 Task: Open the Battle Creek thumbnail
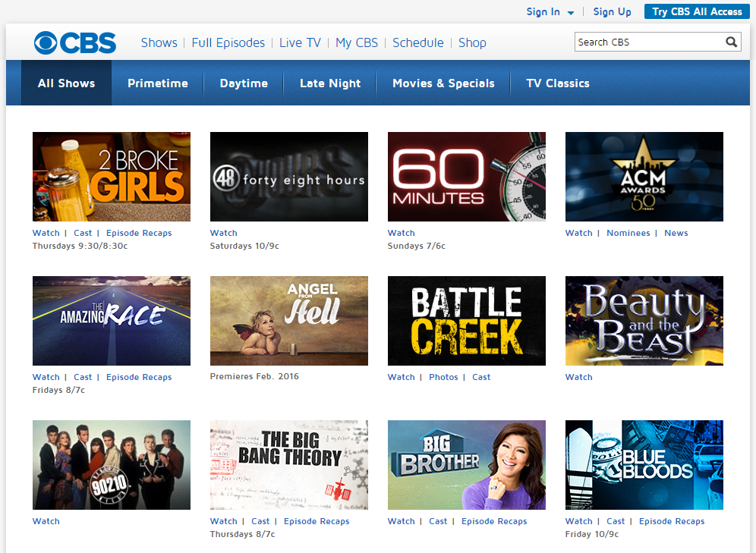tap(467, 321)
